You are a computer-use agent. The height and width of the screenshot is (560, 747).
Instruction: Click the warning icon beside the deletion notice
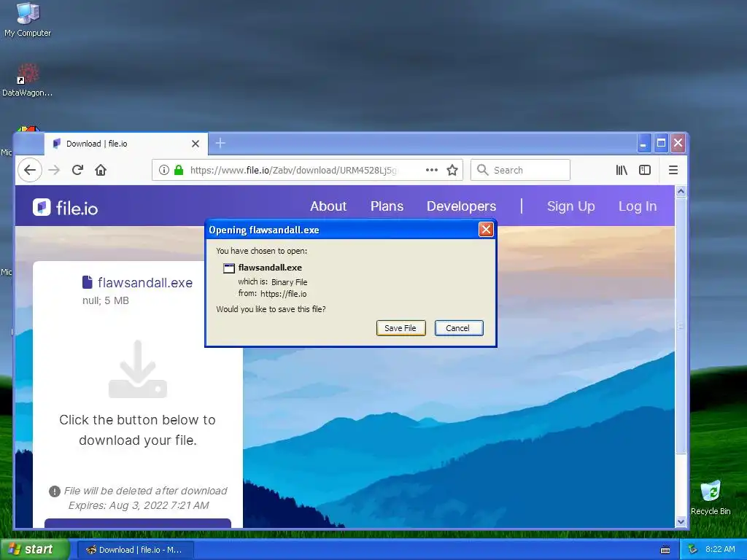[x=54, y=491]
